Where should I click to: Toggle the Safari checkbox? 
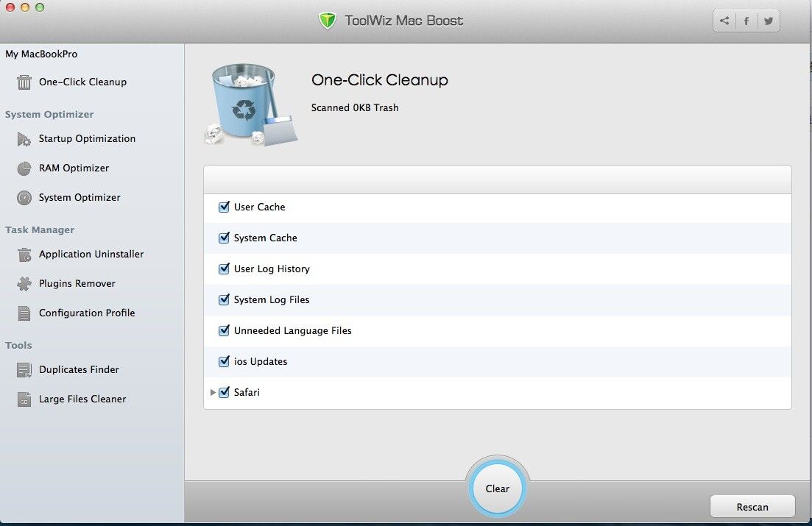click(225, 392)
